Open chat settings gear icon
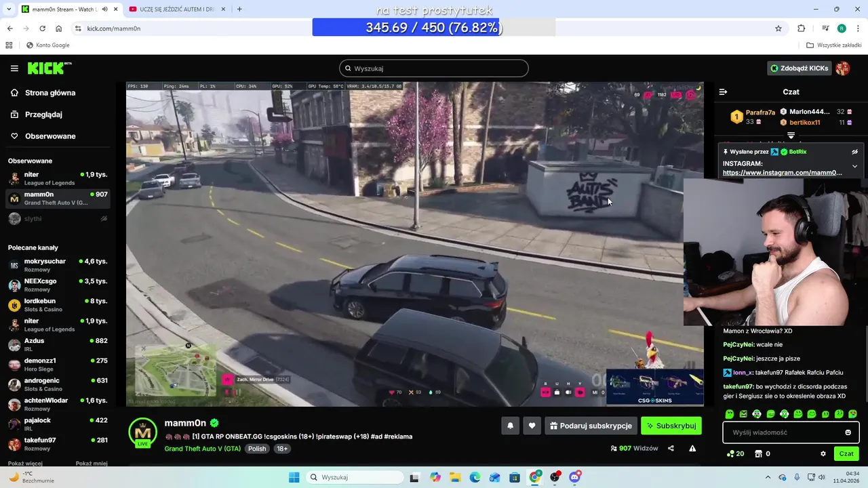The image size is (868, 488). [823, 453]
